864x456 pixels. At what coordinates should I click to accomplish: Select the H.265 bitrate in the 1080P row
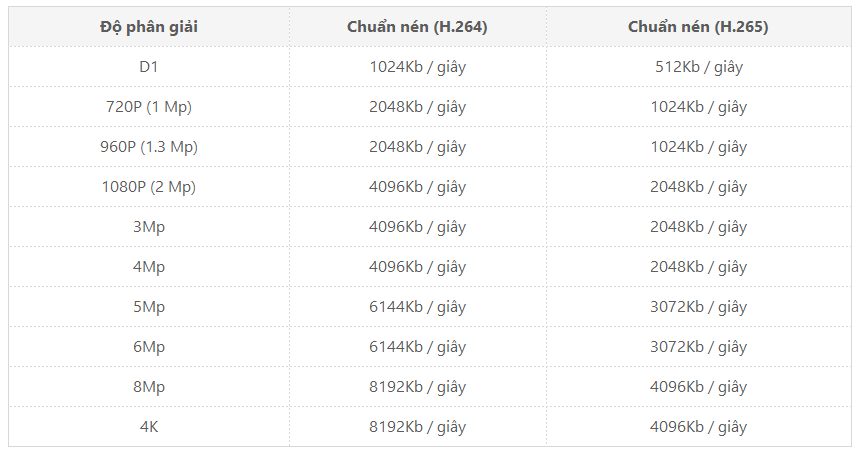click(x=698, y=187)
